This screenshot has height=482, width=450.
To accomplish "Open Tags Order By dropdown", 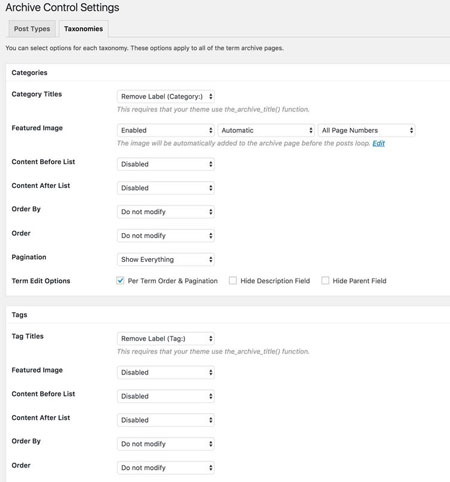I will (x=166, y=444).
